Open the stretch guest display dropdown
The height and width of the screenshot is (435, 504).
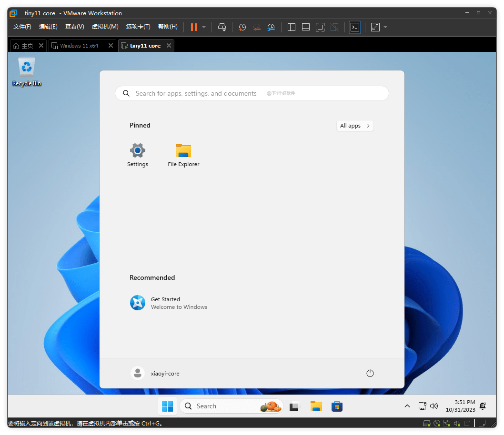point(385,27)
